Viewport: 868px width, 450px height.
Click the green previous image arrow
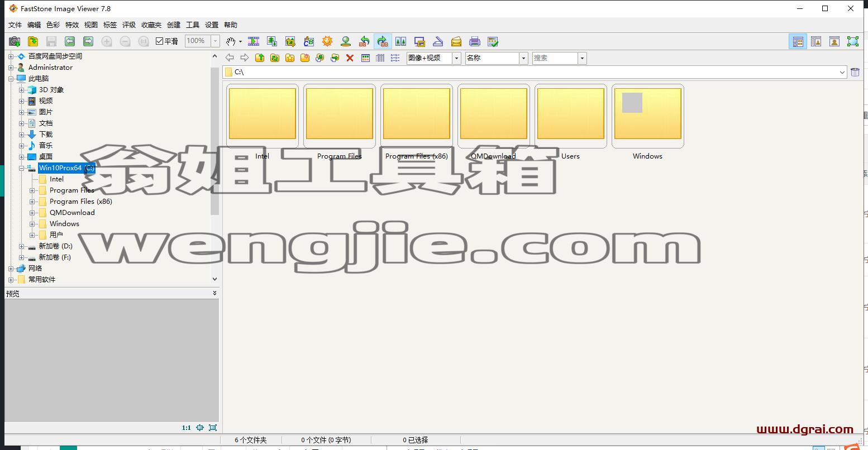(70, 41)
